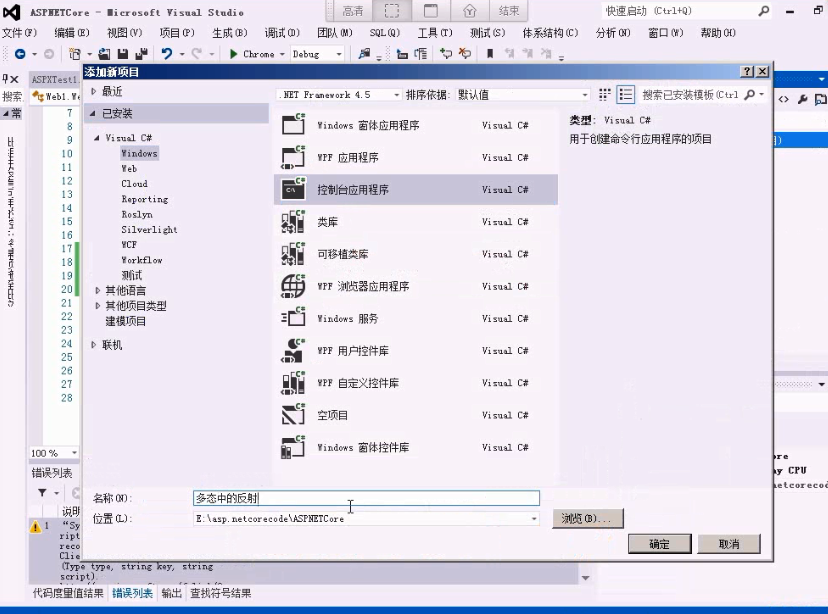Select the 建模项目 tree item
Screen dimensions: 828x614
[126, 321]
